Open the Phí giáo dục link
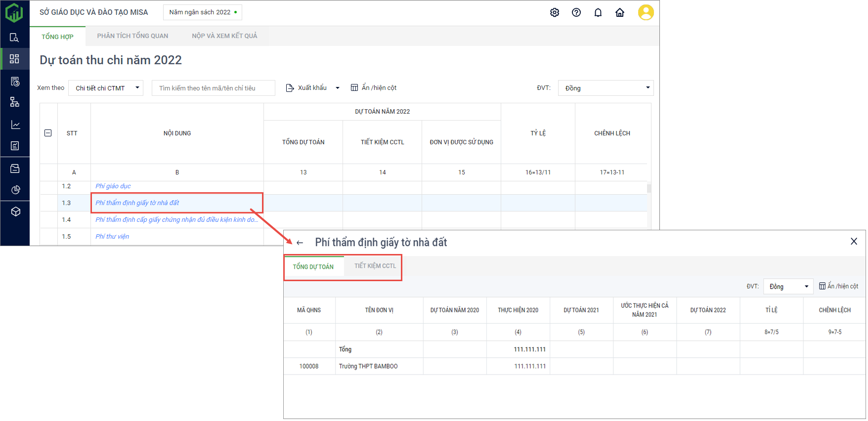This screenshot has width=868, height=421. [x=113, y=186]
